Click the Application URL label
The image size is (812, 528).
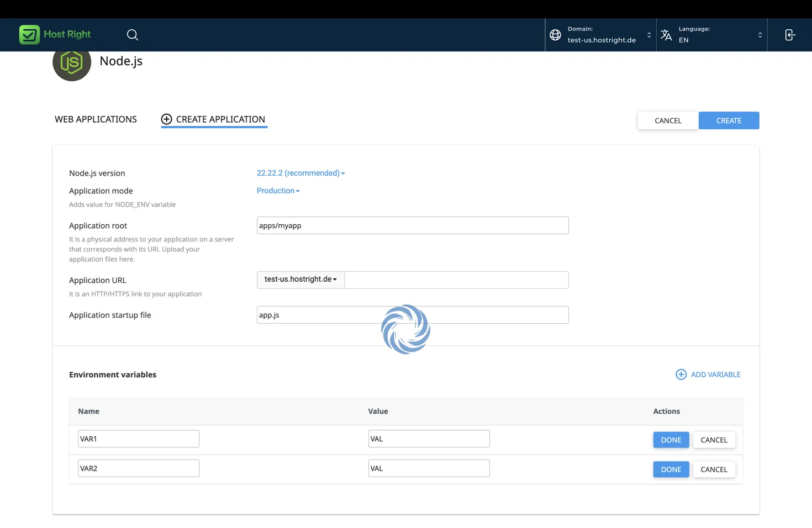(97, 280)
